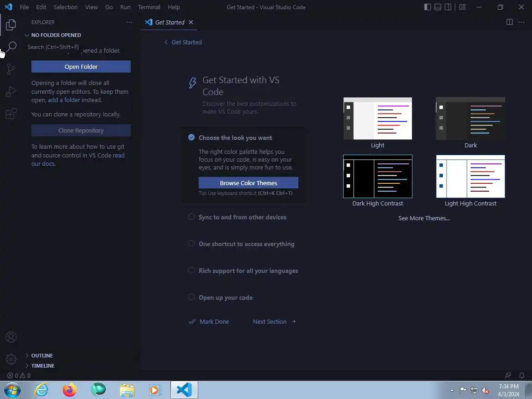The height and width of the screenshot is (399, 532).
Task: Check 'Rich support for all your languages' circle
Action: click(191, 270)
